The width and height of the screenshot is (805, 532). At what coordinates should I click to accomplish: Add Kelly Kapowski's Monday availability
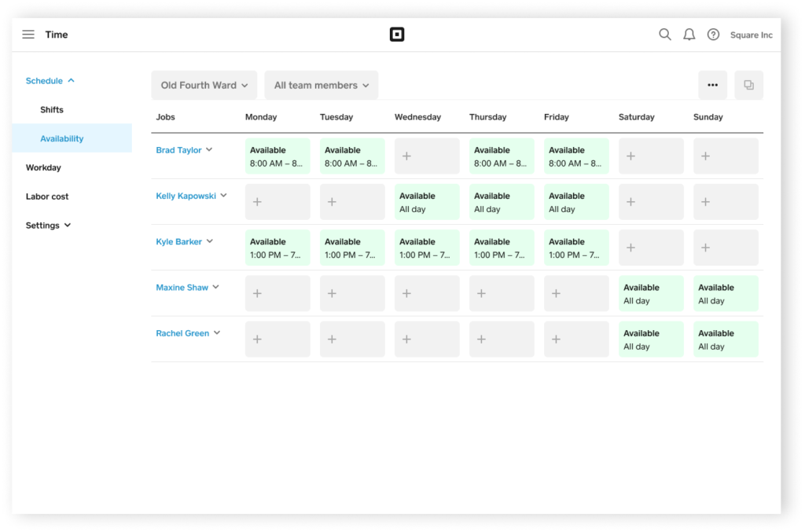tap(278, 202)
